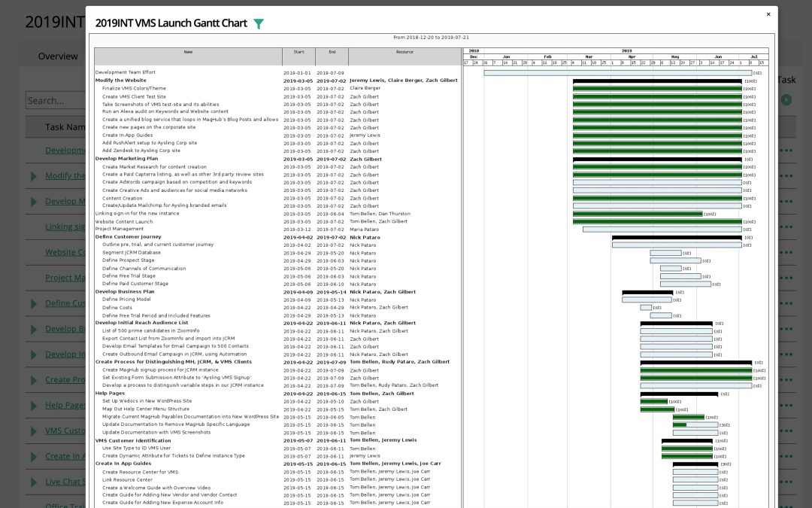Select the 'Link Resource Center' task name
Image resolution: width=812 pixels, height=508 pixels.
click(127, 479)
